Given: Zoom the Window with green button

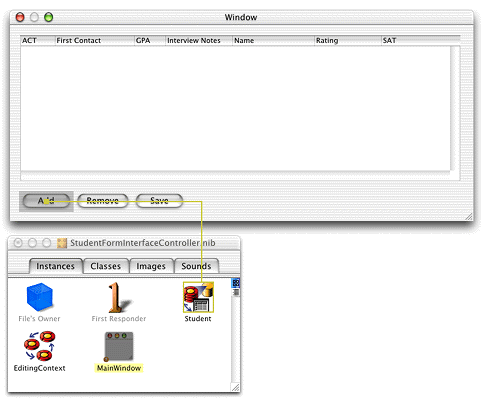Looking at the screenshot, I should click(49, 17).
